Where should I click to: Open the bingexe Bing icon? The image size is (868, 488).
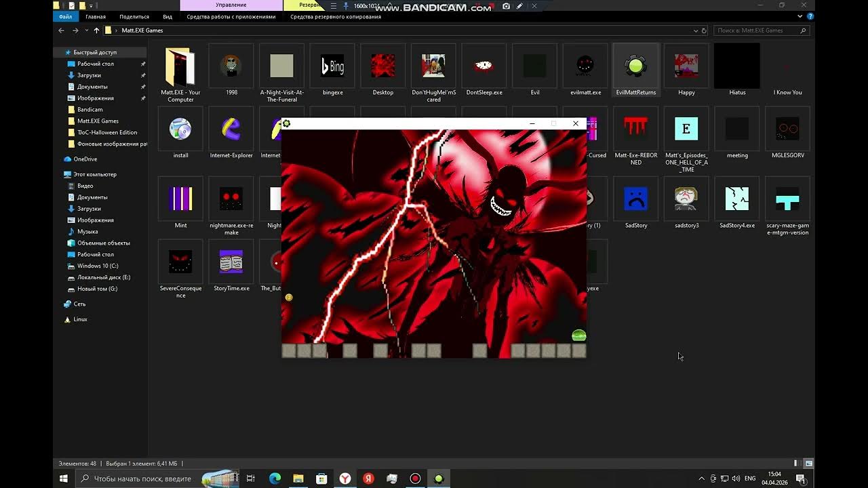tap(332, 66)
